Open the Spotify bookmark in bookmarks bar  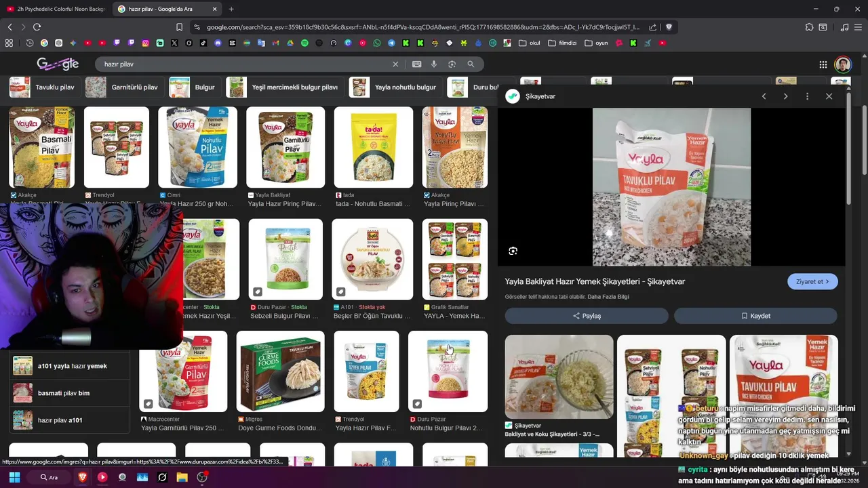[x=304, y=43]
